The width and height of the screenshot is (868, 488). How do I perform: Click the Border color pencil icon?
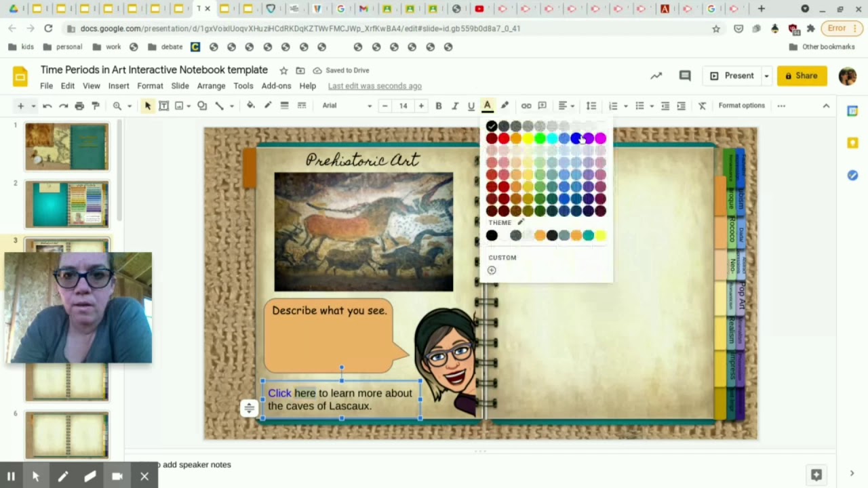pyautogui.click(x=268, y=106)
